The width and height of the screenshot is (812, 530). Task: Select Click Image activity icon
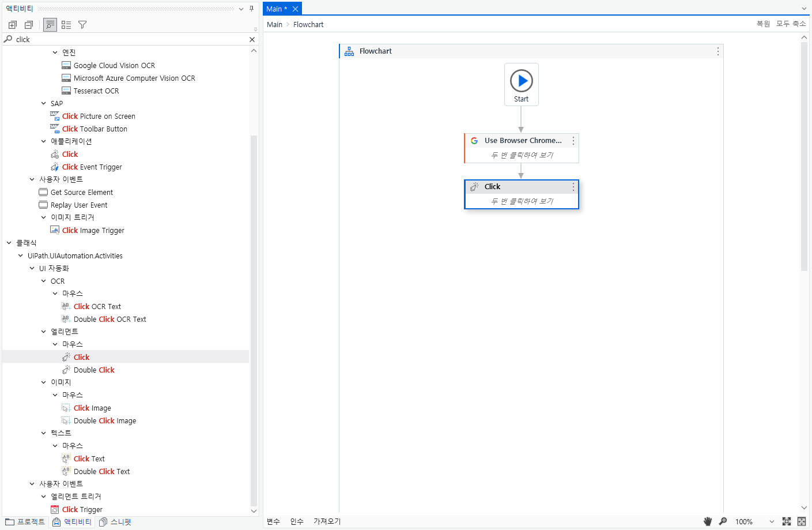point(66,408)
